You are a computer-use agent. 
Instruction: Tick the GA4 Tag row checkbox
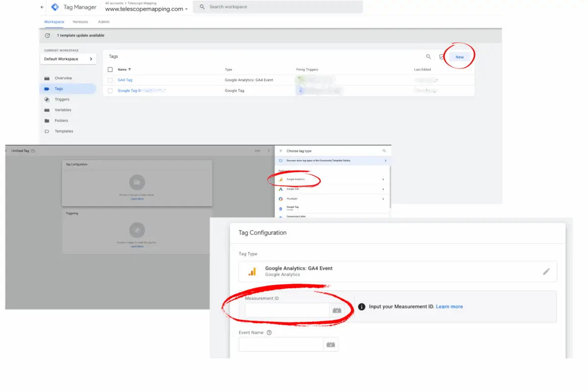(x=110, y=80)
